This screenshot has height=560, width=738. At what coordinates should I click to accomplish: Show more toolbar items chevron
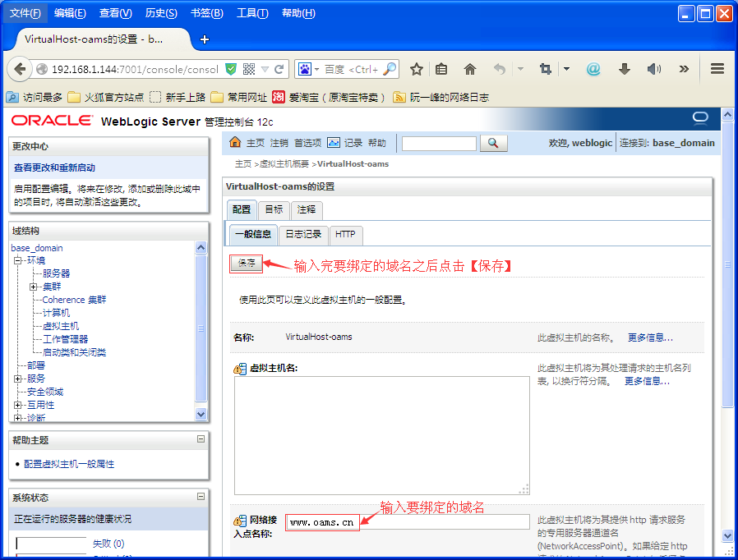coord(684,70)
